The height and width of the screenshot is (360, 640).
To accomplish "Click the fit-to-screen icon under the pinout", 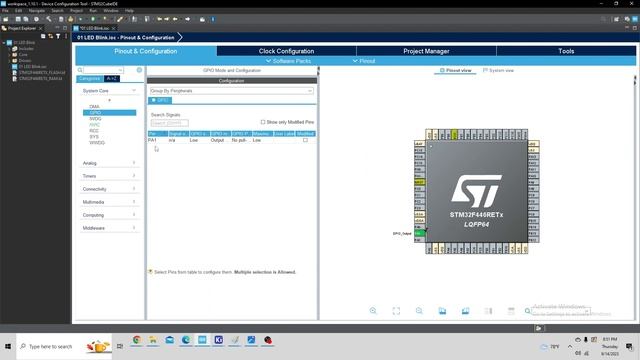I will [396, 311].
